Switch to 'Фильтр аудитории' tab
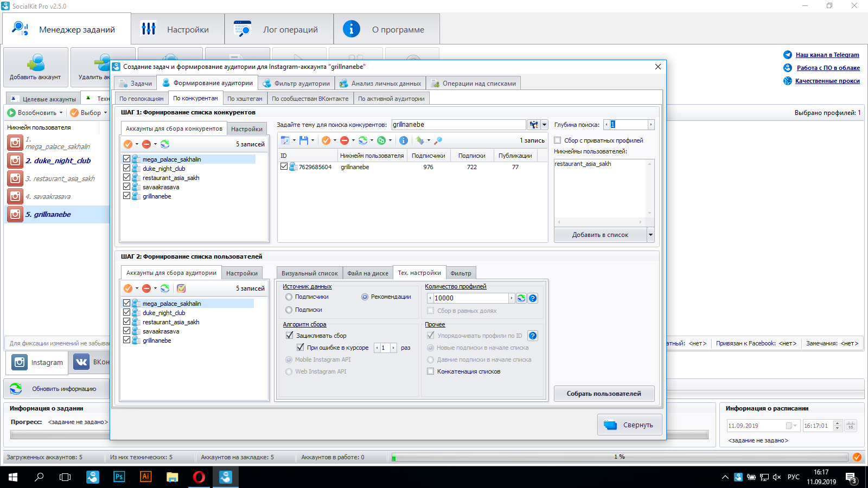The height and width of the screenshot is (488, 868). pos(297,84)
